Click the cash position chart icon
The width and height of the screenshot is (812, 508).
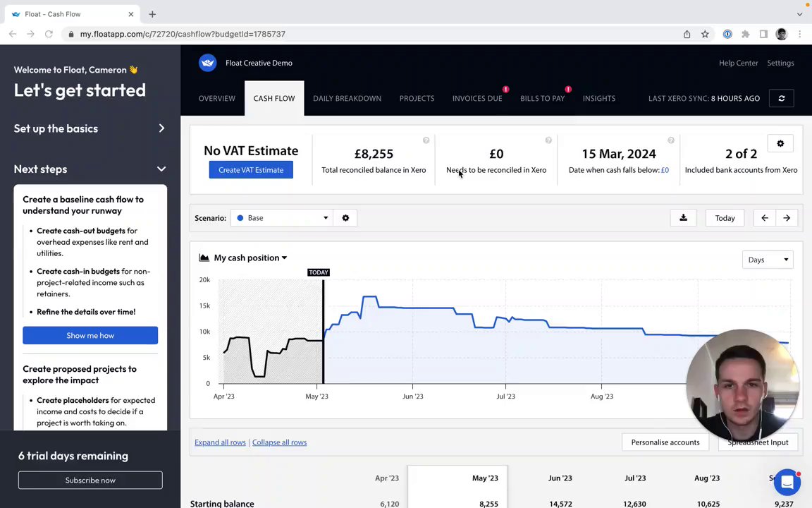pos(204,258)
